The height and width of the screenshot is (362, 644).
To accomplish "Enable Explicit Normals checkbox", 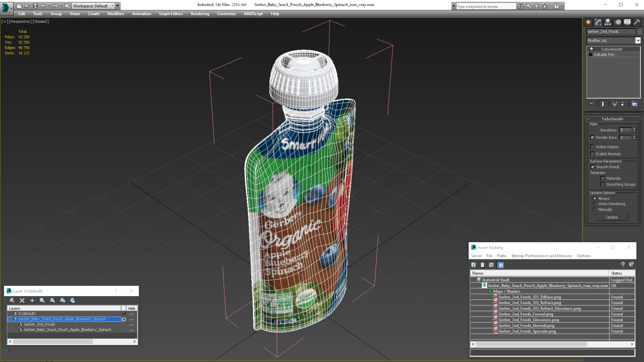I will coord(592,154).
